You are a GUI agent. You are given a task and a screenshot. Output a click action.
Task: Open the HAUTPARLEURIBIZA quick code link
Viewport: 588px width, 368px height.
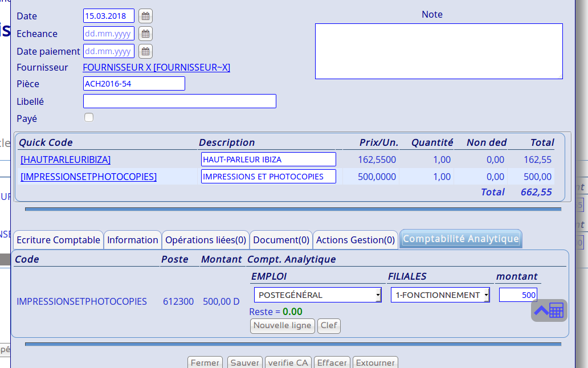click(x=66, y=160)
